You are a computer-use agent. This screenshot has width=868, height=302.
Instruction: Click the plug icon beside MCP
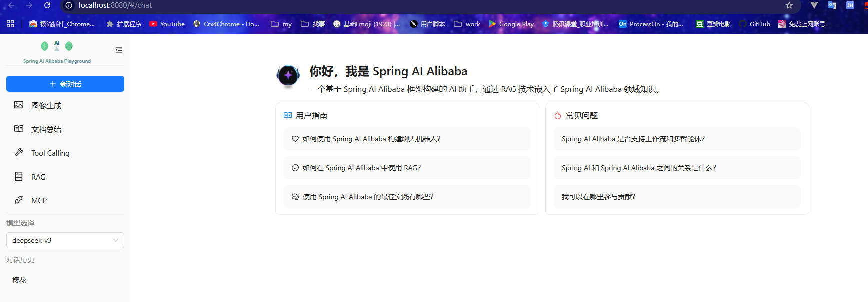click(19, 200)
